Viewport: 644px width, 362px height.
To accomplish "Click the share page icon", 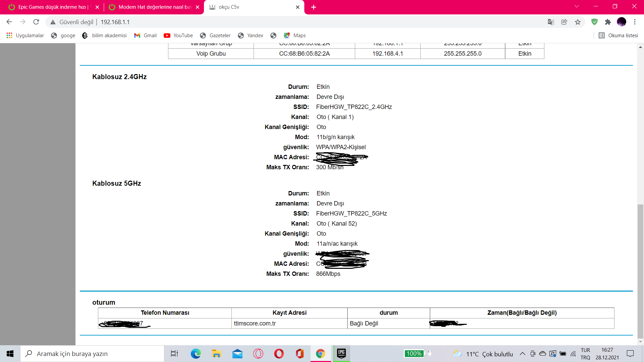I will [x=564, y=22].
